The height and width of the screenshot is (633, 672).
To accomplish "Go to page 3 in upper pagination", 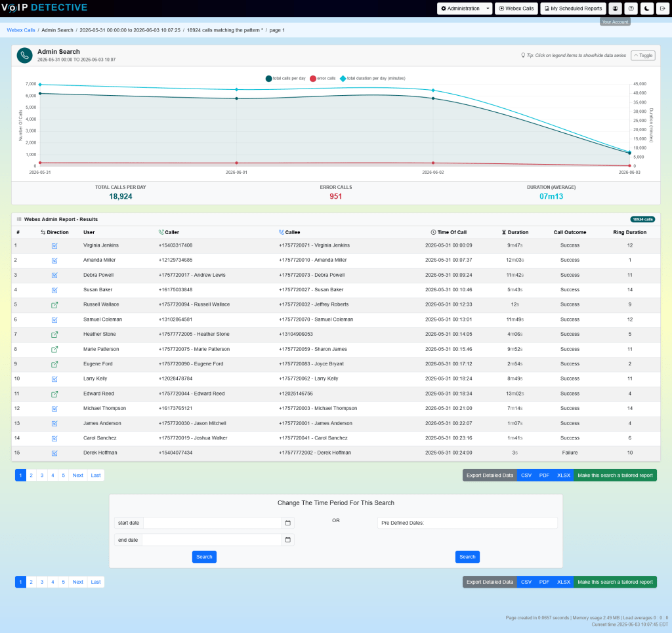I will tap(42, 476).
